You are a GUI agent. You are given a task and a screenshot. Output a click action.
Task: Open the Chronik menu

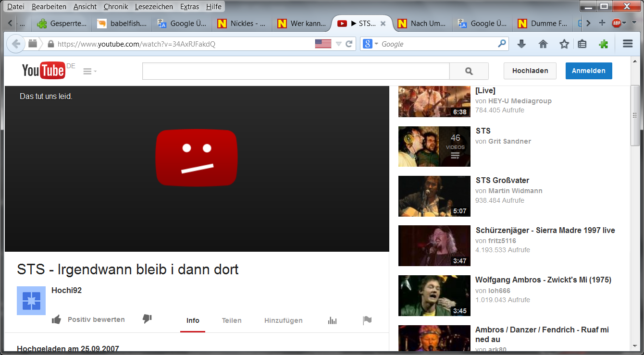[116, 7]
